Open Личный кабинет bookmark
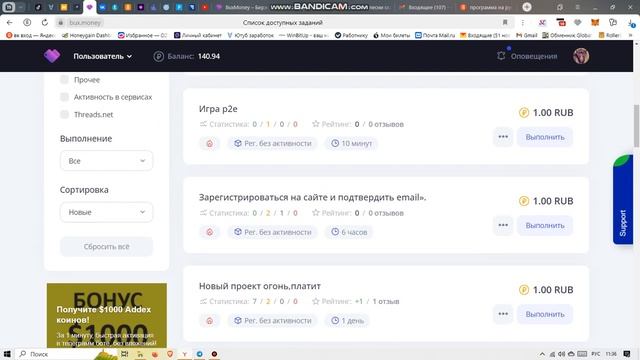 (x=198, y=35)
